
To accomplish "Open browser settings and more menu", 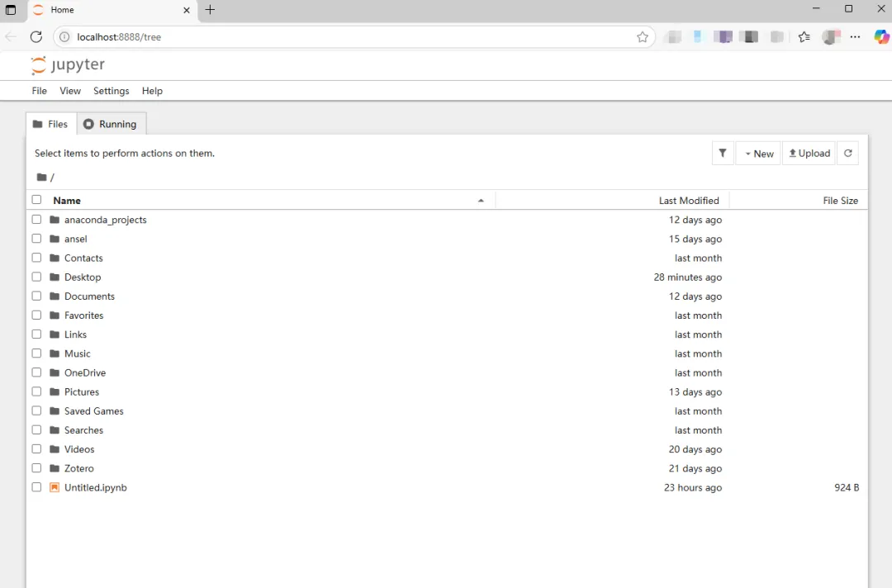I will (855, 37).
